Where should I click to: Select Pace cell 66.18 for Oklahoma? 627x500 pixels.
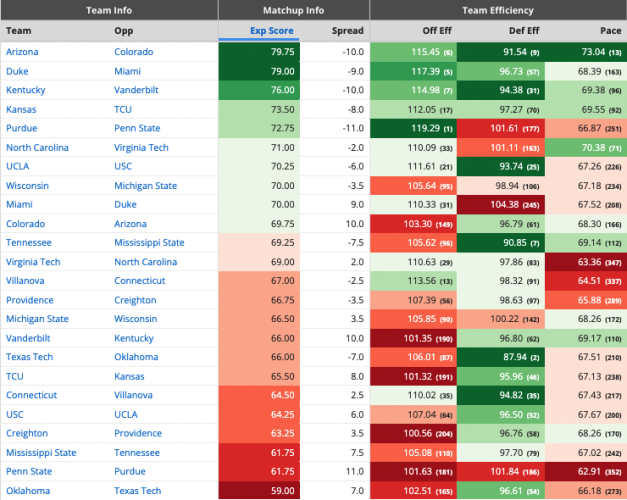point(586,491)
